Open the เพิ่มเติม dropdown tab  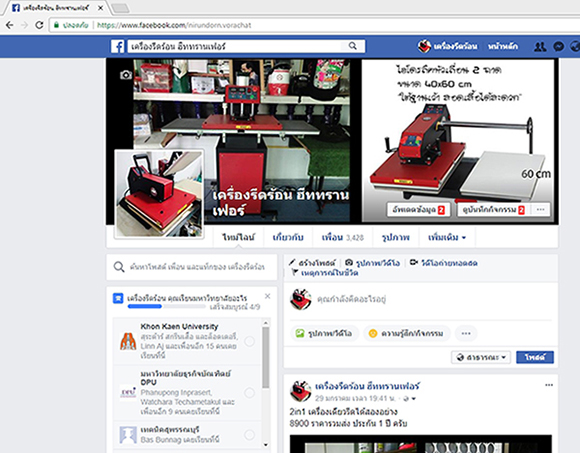447,237
